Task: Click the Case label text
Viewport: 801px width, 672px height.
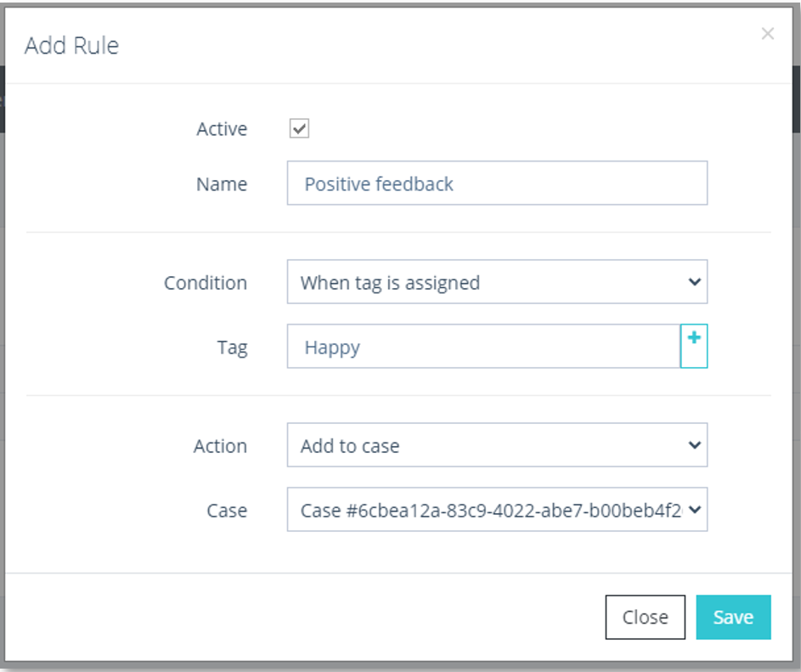Action: (227, 511)
